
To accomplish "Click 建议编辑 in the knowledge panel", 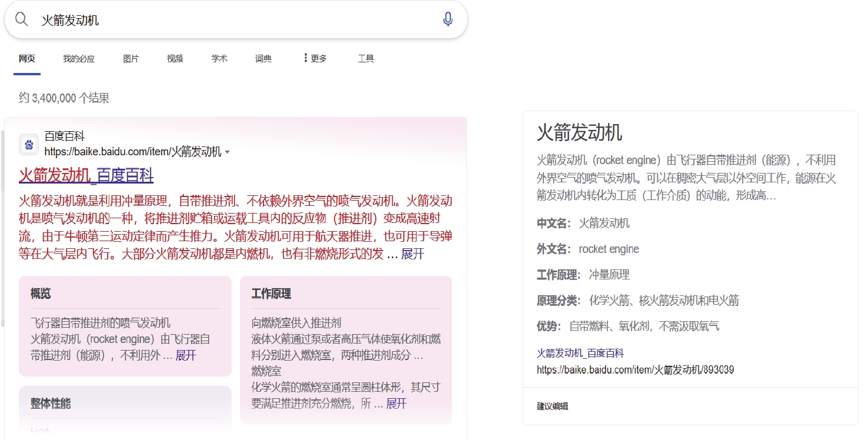I will pos(552,406).
